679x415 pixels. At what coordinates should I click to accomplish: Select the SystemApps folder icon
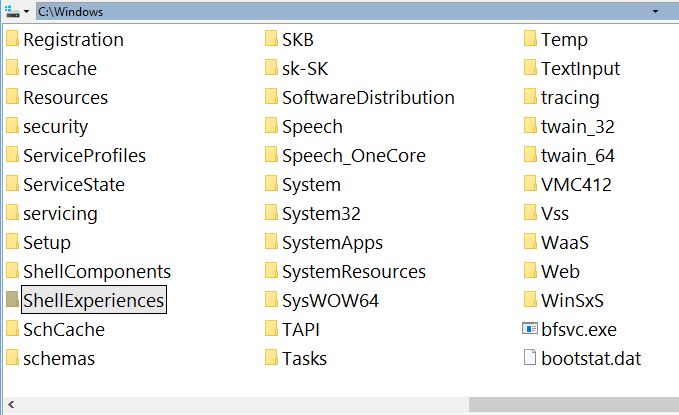[271, 242]
